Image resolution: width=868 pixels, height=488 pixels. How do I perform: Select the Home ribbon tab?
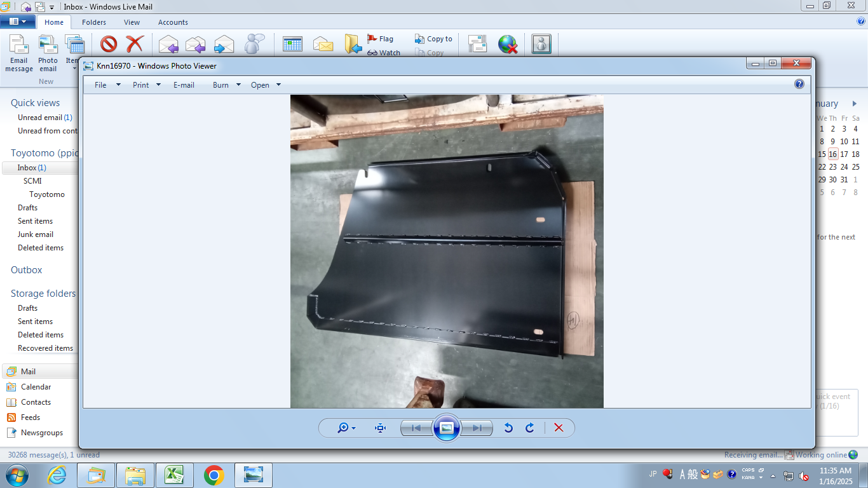(54, 22)
